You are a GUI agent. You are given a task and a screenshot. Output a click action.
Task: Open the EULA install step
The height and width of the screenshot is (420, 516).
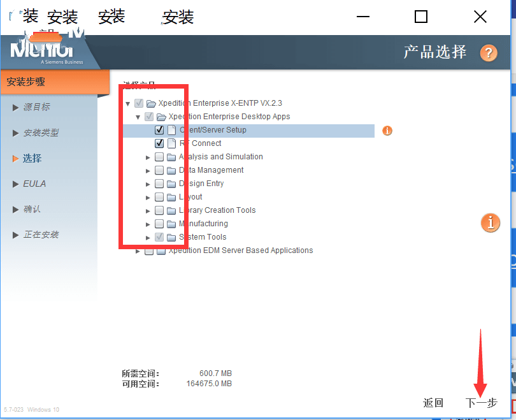(x=34, y=184)
